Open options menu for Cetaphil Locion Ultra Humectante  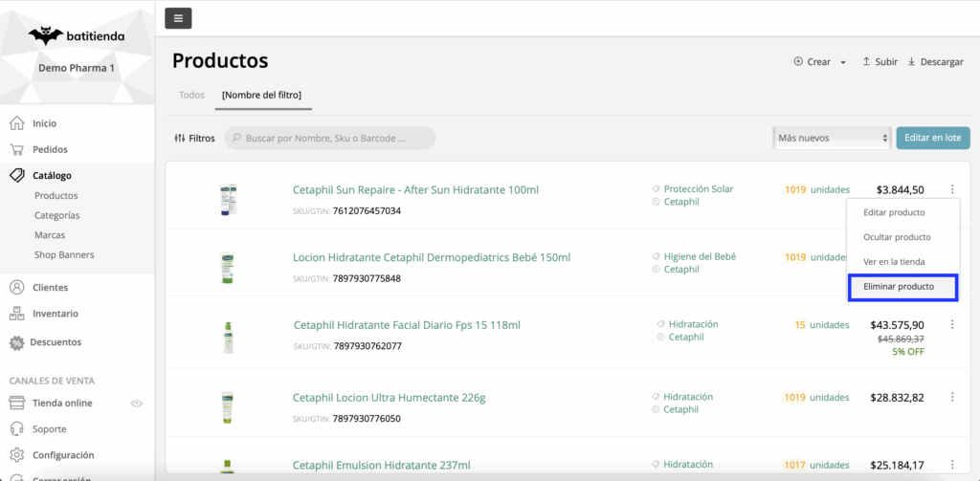pyautogui.click(x=952, y=397)
